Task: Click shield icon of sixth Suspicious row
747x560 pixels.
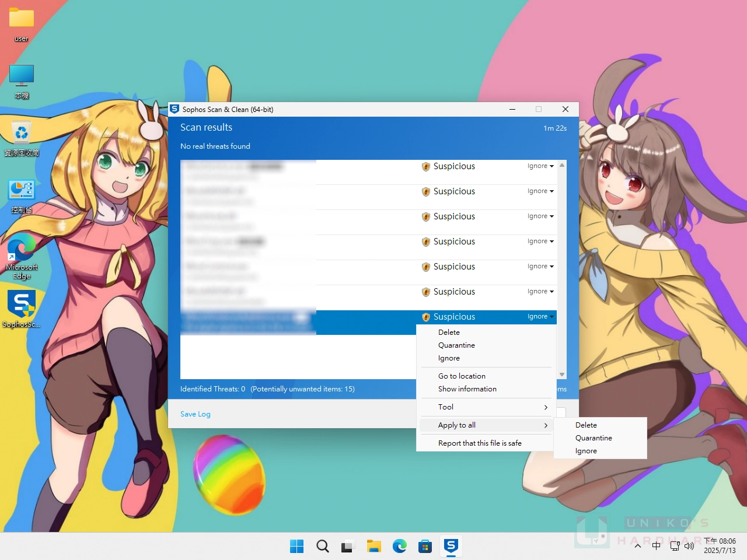Action: pyautogui.click(x=426, y=292)
